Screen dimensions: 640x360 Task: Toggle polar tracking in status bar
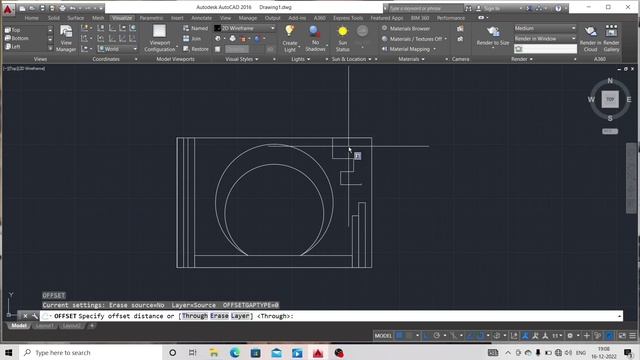click(x=437, y=336)
